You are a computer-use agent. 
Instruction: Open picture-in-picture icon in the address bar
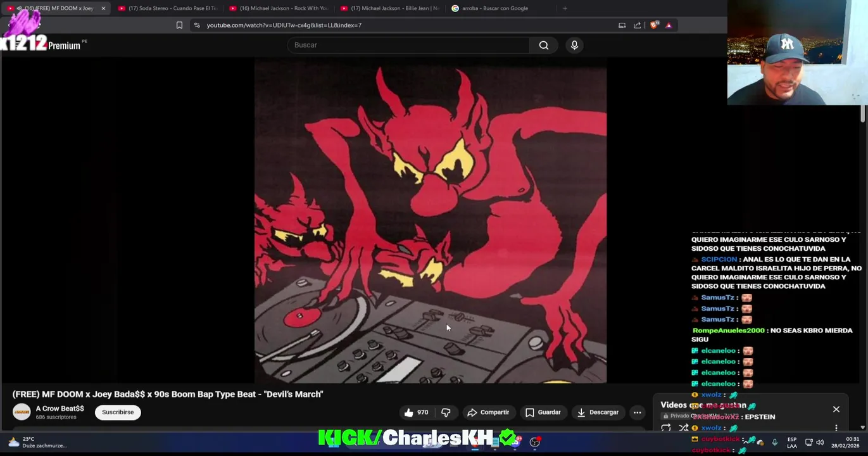click(622, 25)
